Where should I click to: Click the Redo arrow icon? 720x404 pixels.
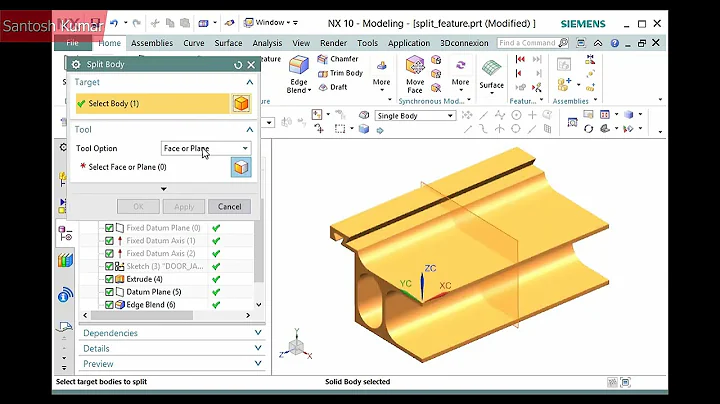pyautogui.click(x=136, y=22)
